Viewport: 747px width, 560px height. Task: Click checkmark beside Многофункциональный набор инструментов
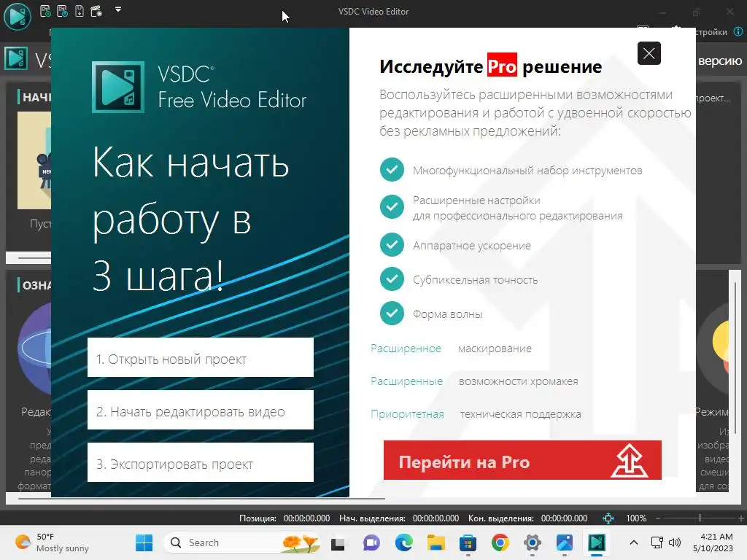pyautogui.click(x=392, y=169)
